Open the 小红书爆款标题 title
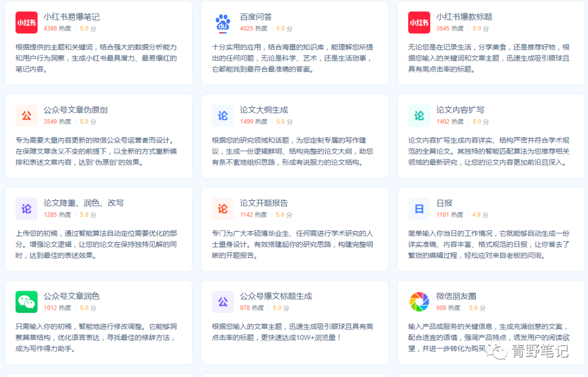This screenshot has width=588, height=377. click(x=464, y=17)
